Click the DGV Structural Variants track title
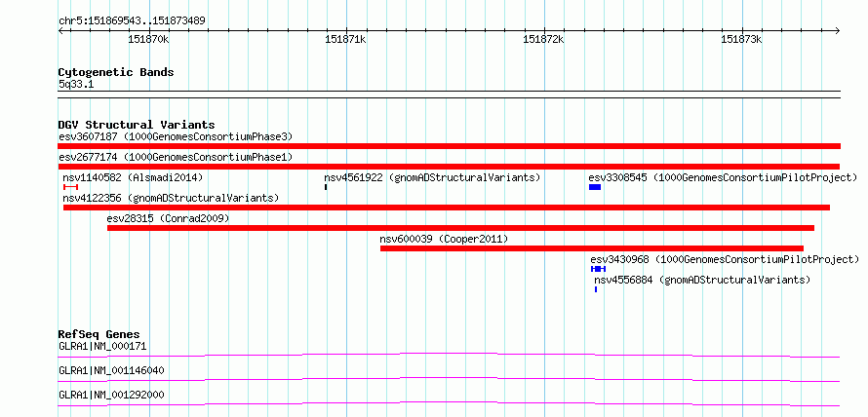 (137, 125)
